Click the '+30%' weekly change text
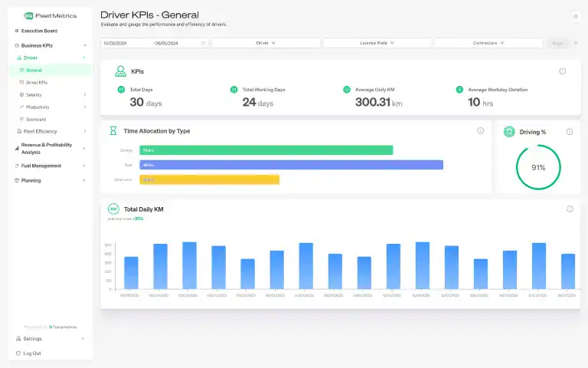Image resolution: width=588 pixels, height=368 pixels. click(138, 219)
